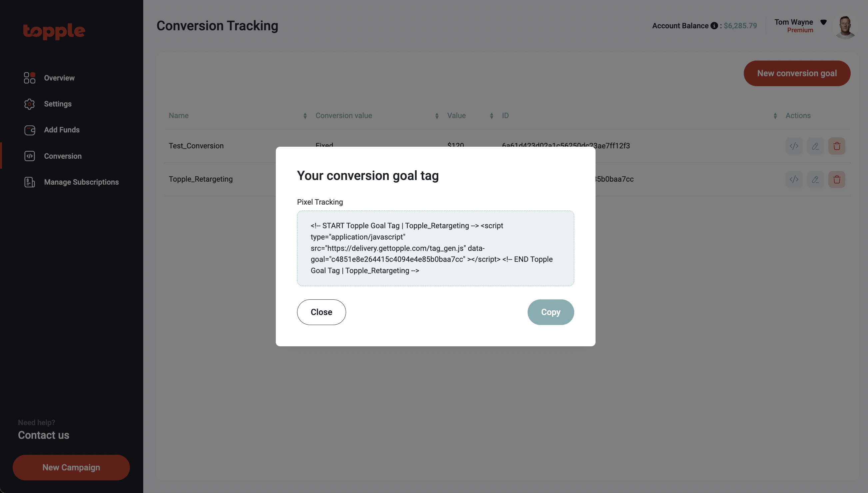This screenshot has height=493, width=868.
Task: Sort by Conversion value column arrows
Action: tap(437, 116)
